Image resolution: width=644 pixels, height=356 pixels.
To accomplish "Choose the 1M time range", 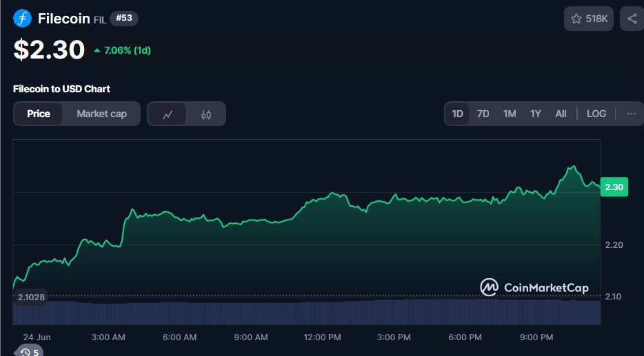I will click(510, 114).
